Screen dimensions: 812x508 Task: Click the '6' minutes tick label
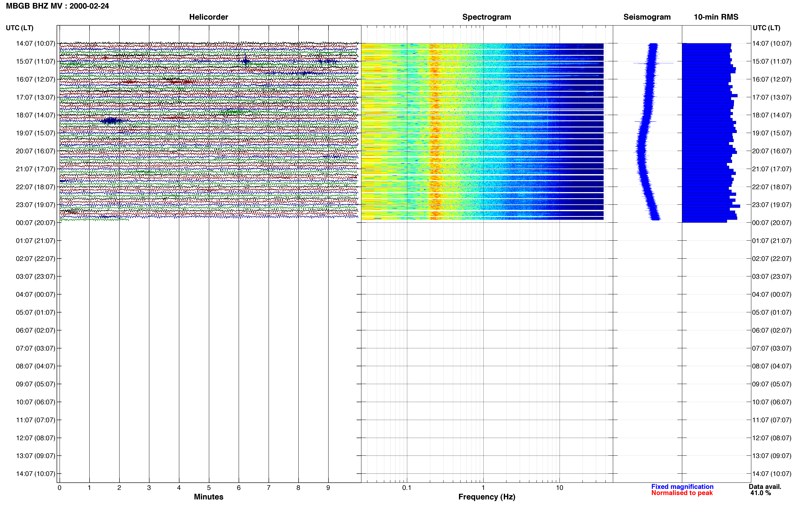[x=239, y=487]
